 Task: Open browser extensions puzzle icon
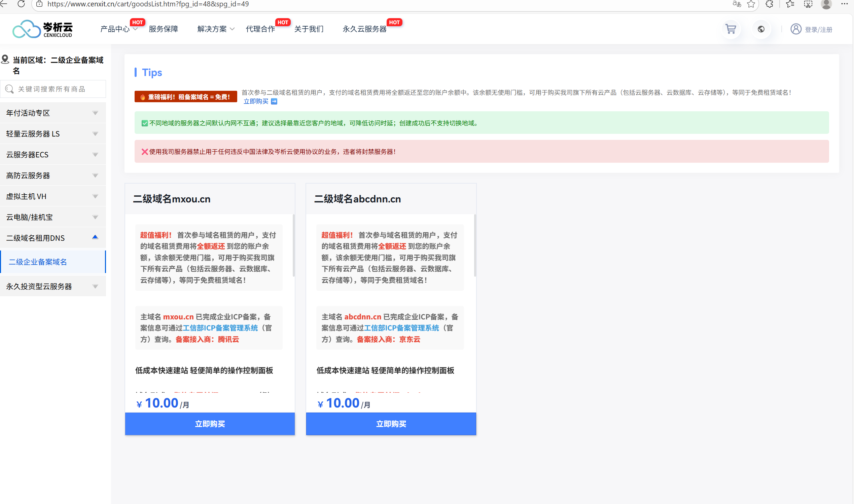coord(770,4)
